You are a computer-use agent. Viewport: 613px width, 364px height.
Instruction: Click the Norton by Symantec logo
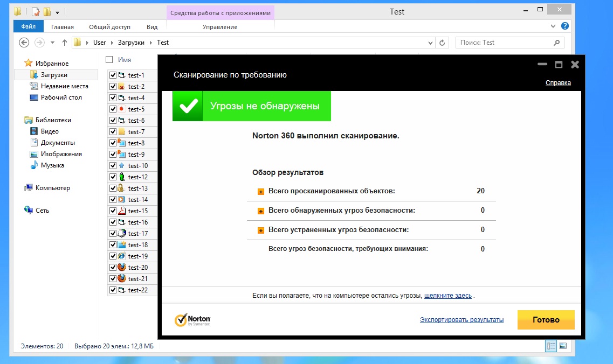coord(192,320)
